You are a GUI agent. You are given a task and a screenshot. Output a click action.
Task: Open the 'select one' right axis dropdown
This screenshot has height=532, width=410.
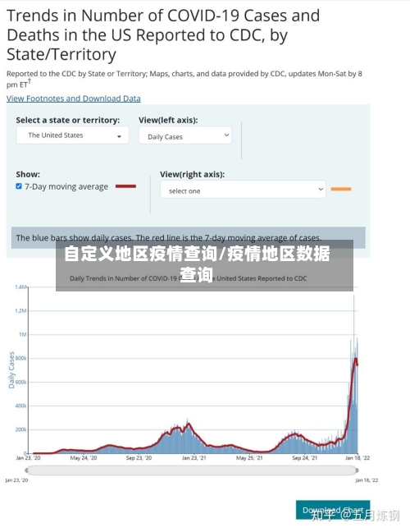click(x=243, y=190)
